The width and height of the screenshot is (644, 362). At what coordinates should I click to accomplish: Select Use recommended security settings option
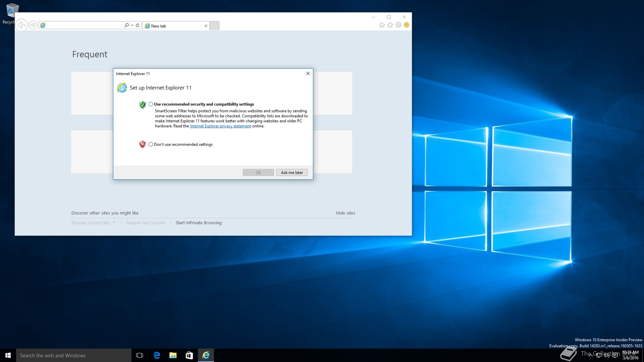click(x=151, y=104)
